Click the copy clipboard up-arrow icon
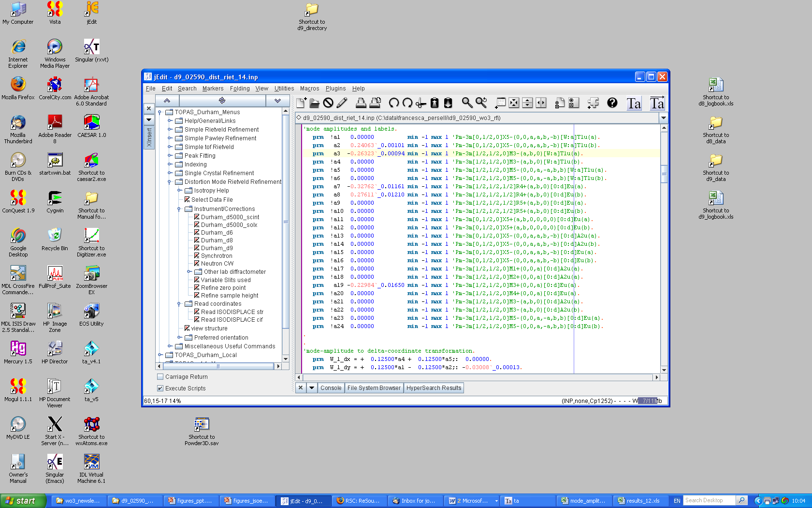The image size is (812, 508). 435,103
